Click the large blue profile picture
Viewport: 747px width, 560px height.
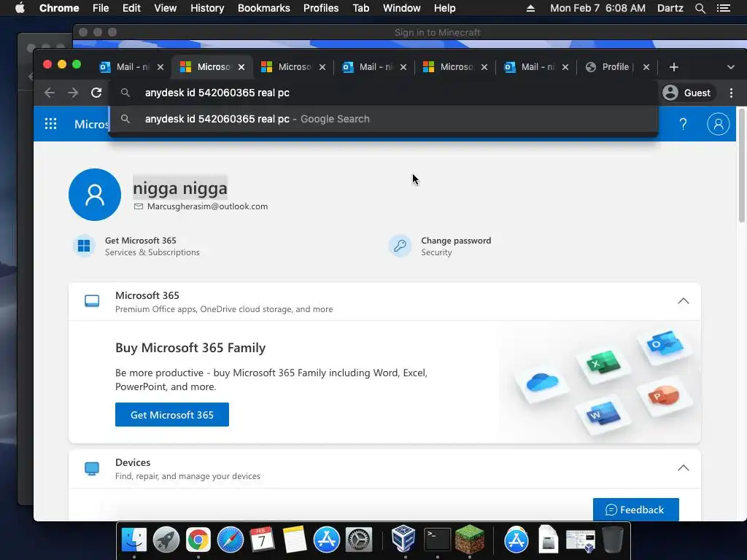click(x=95, y=195)
